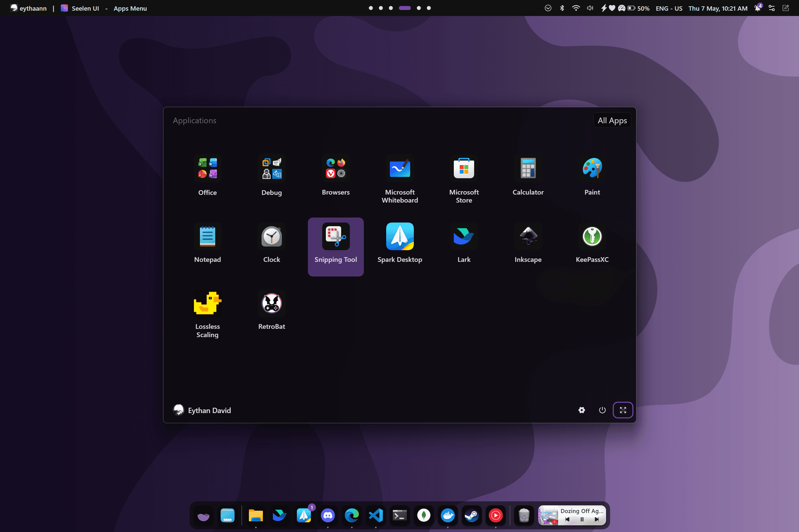
Task: Click the All Apps button
Action: coord(612,121)
